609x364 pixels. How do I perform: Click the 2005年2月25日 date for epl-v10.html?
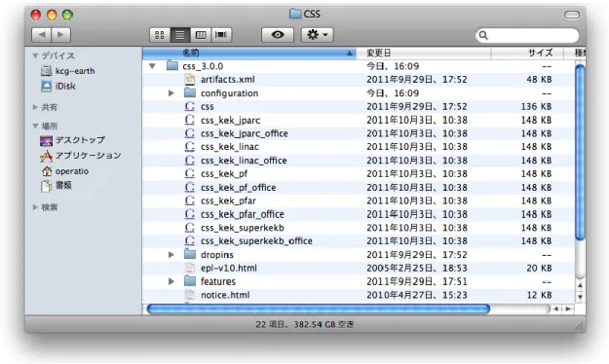coord(417,269)
